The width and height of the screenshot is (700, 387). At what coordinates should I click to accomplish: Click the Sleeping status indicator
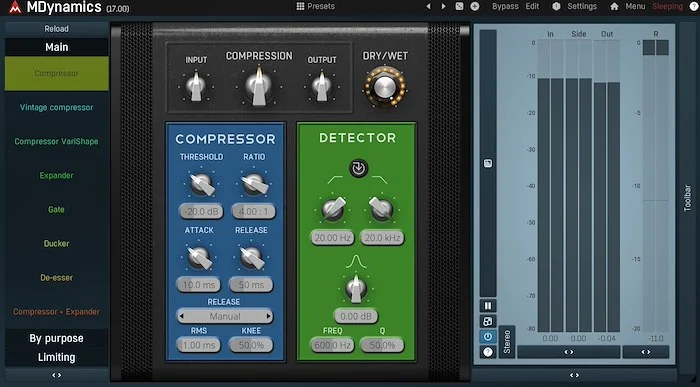[x=667, y=6]
